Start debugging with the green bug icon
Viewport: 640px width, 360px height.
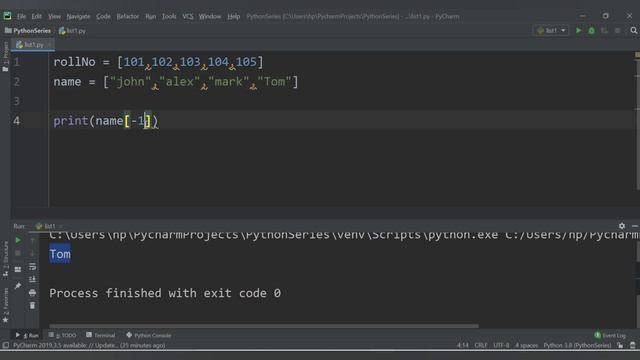(591, 31)
